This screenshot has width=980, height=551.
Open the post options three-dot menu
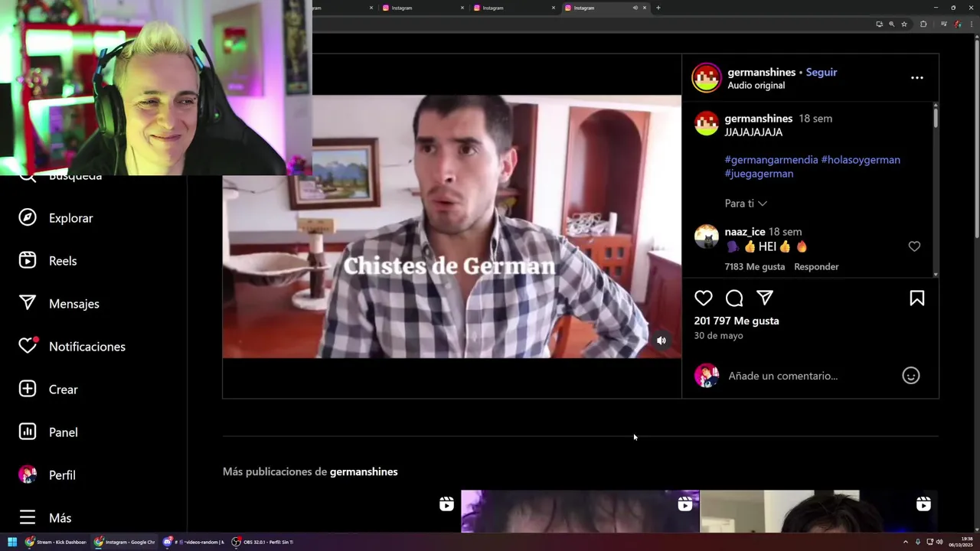[x=916, y=78]
